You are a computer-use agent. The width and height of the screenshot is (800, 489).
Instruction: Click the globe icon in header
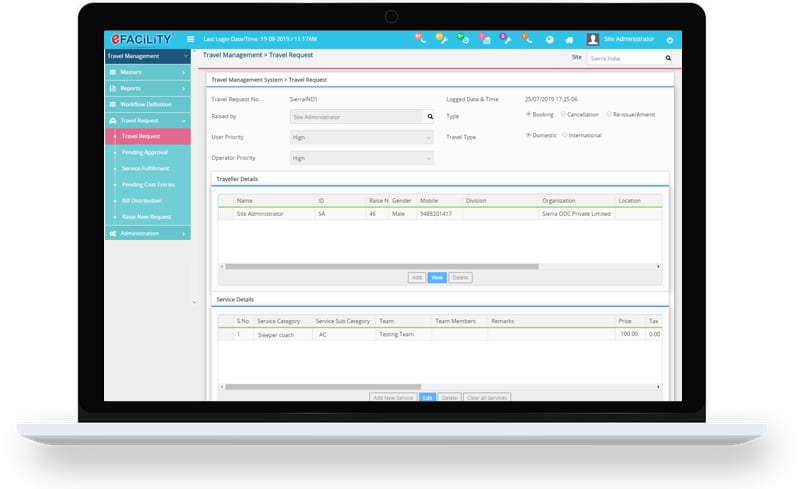tap(549, 39)
